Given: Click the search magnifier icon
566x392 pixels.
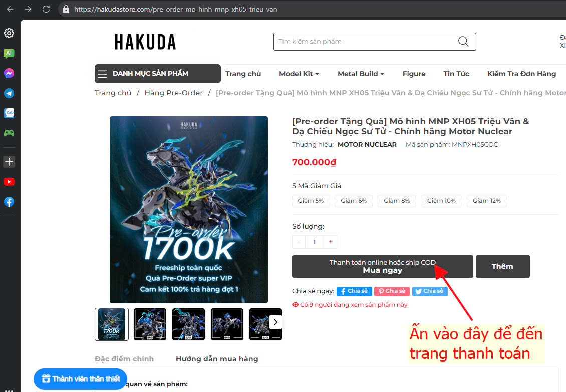Looking at the screenshot, I should point(463,42).
